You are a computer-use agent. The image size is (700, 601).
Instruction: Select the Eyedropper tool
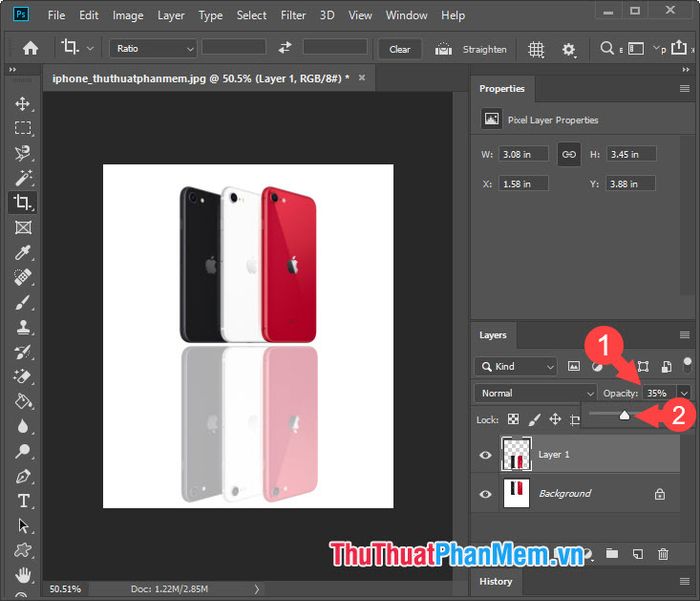coord(22,253)
